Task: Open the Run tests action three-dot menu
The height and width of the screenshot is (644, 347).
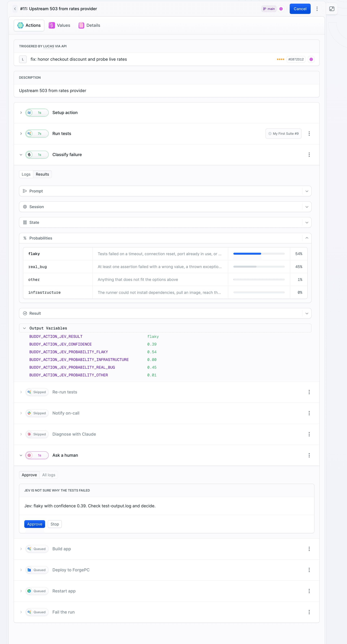Action: [x=309, y=134]
